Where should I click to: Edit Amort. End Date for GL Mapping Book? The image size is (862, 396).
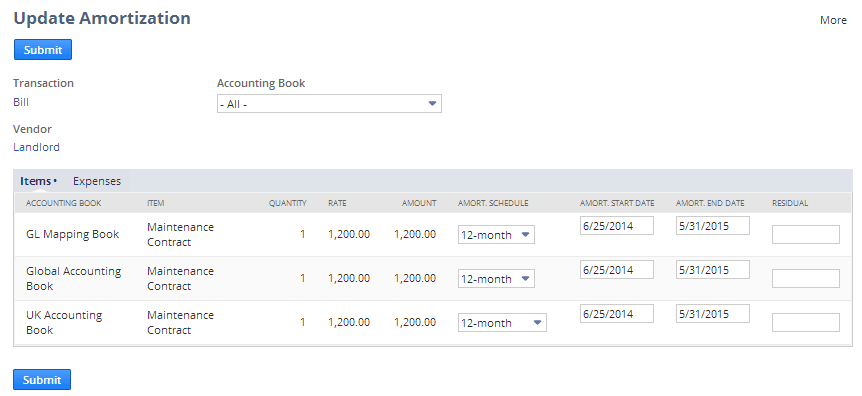click(713, 226)
